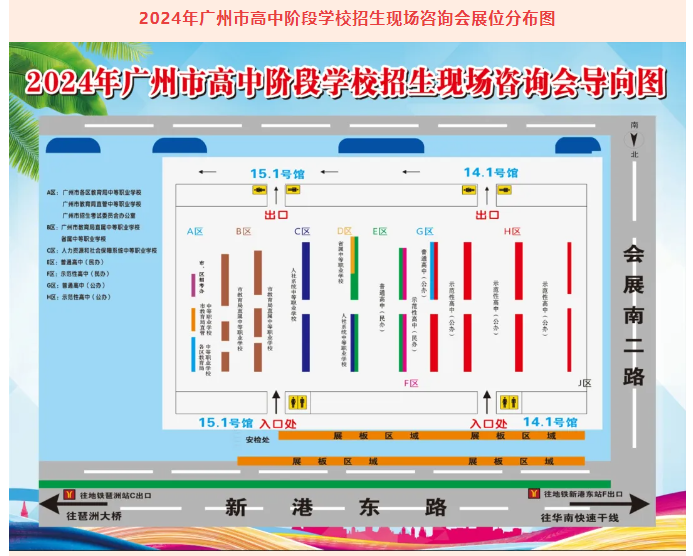Click the up arrow at 14.1号馆 入口处
This screenshot has width=693, height=556.
[x=487, y=401]
